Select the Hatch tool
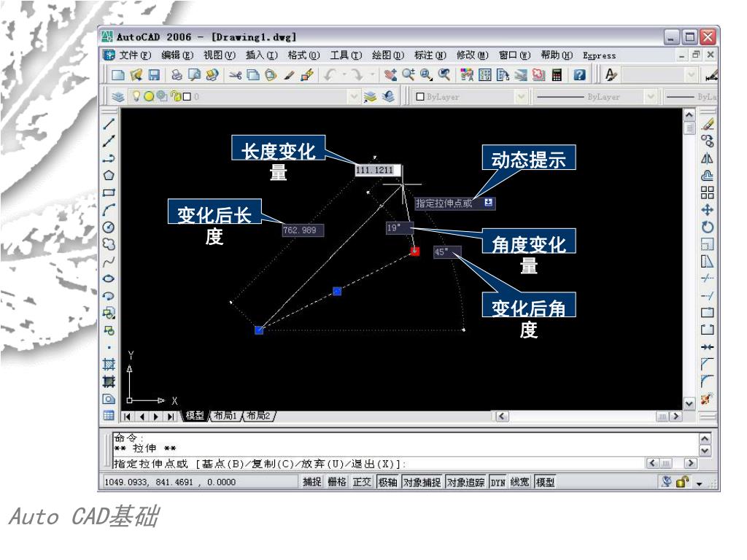Image resolution: width=747 pixels, height=560 pixels. (x=109, y=365)
